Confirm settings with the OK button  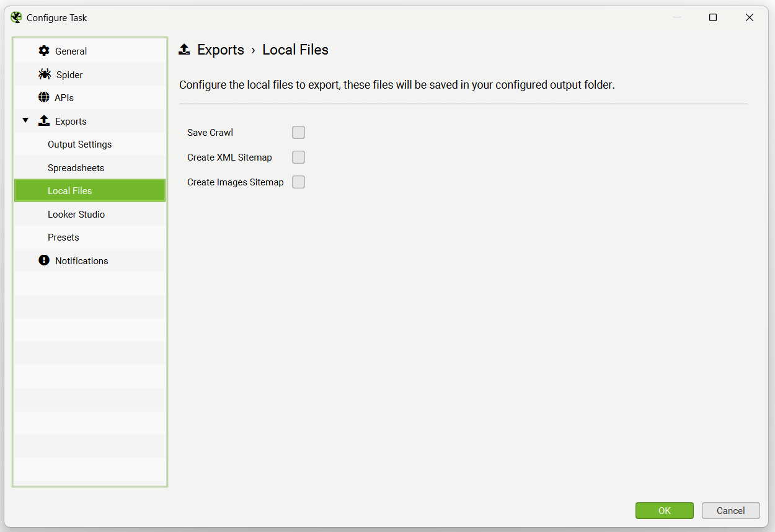tap(664, 510)
